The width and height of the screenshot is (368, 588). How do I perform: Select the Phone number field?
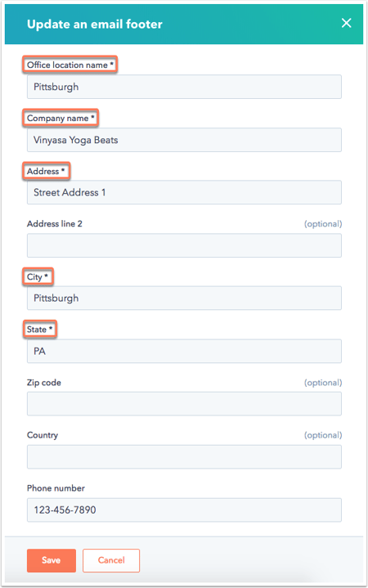[x=184, y=510]
